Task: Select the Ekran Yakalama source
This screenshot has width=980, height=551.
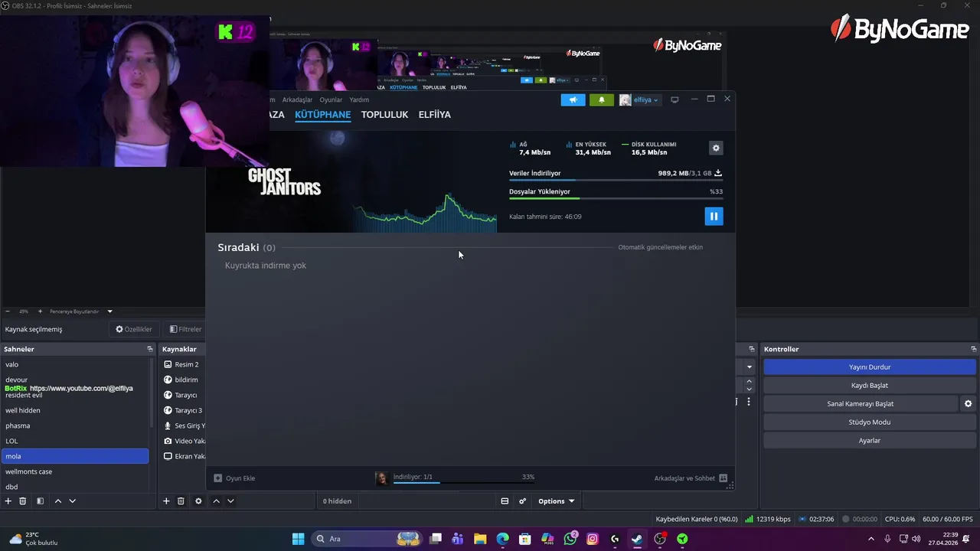Action: coord(184,456)
